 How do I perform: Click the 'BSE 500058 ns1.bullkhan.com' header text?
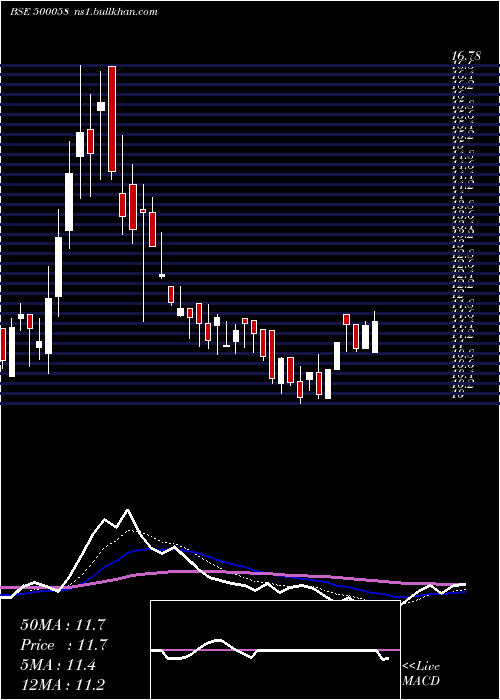point(84,12)
